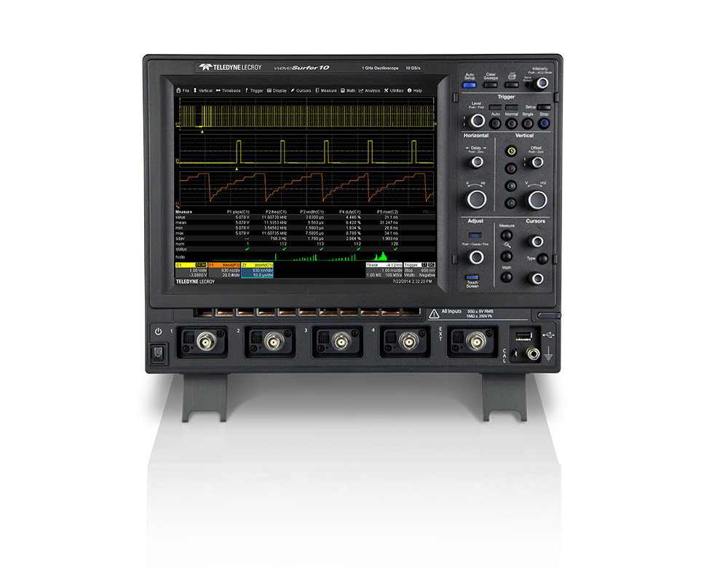Click the Adjust knob
Viewport: 728px width, 569px height.
pyautogui.click(x=476, y=257)
